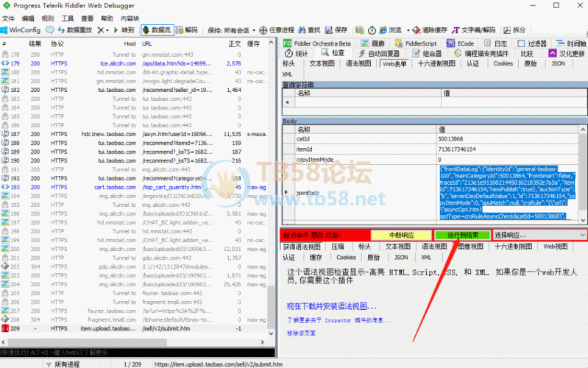Select session 187 hdc1new.taobao.com row
Screen dimensions: 588x368
point(135,134)
